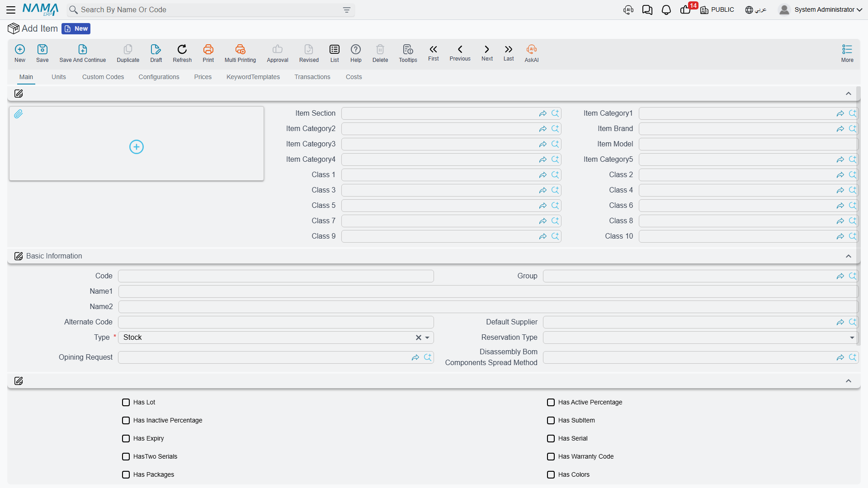Click the Approval thumbs-up icon
The height and width of the screenshot is (488, 868).
(278, 53)
